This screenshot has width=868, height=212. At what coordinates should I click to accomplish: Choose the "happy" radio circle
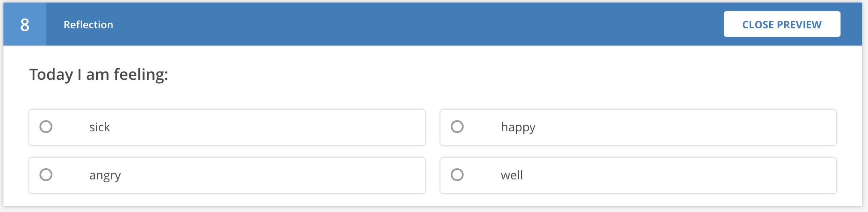point(457,127)
